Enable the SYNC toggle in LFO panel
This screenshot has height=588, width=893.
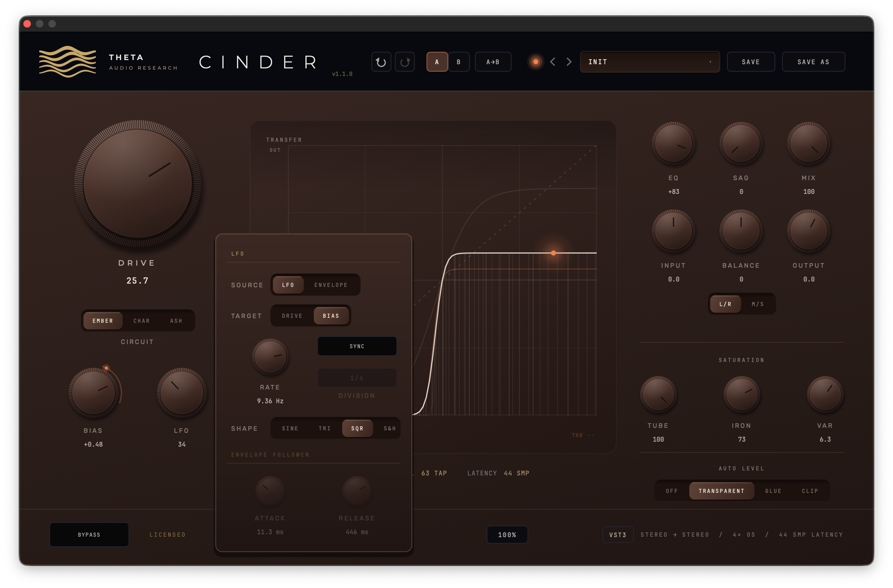tap(357, 346)
